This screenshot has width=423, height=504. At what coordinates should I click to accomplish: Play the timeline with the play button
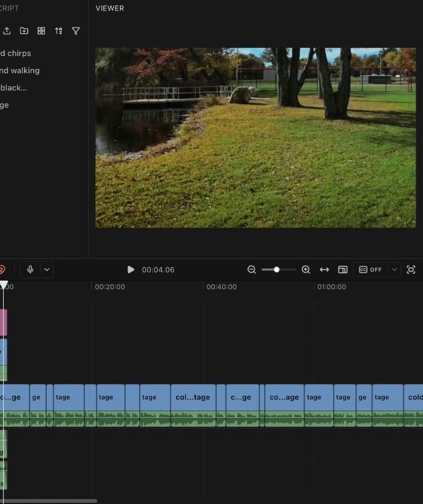[131, 270]
